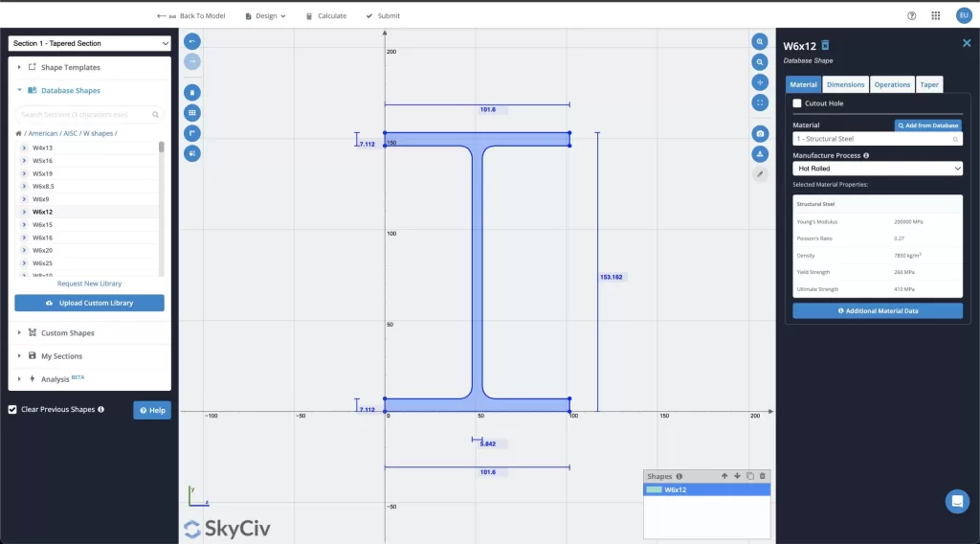
Task: Click the corner-shaped icon on left canvas toolbar
Action: point(191,133)
